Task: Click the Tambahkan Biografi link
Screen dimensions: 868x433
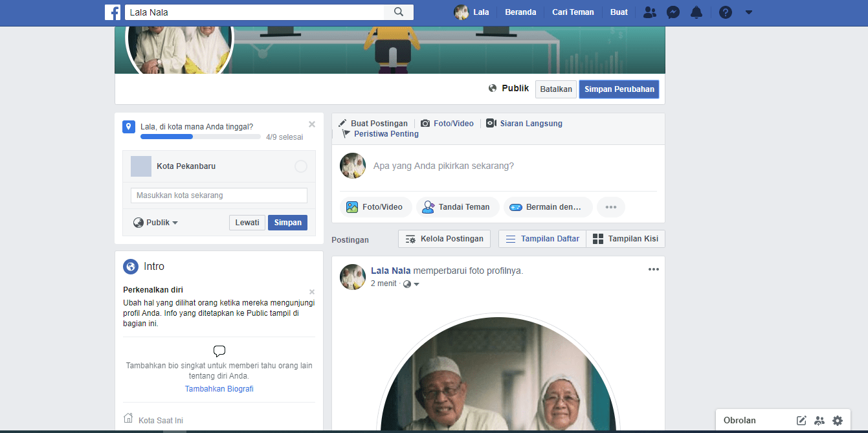Action: (x=219, y=389)
